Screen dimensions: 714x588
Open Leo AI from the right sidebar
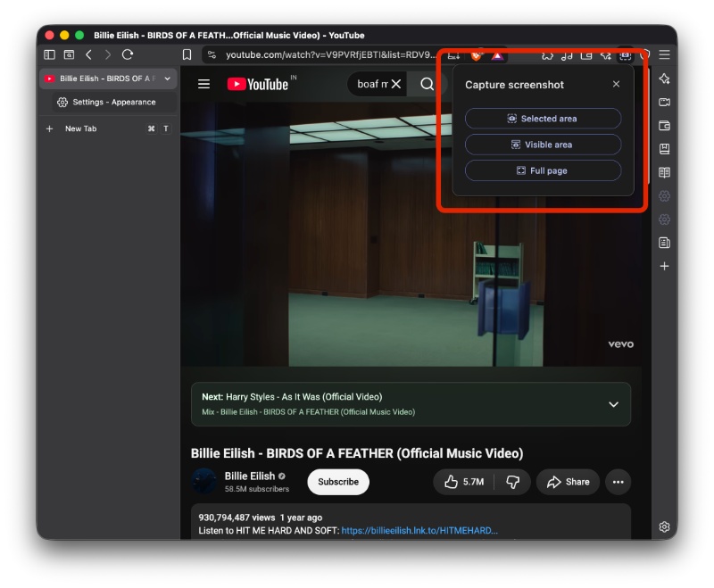[x=664, y=79]
